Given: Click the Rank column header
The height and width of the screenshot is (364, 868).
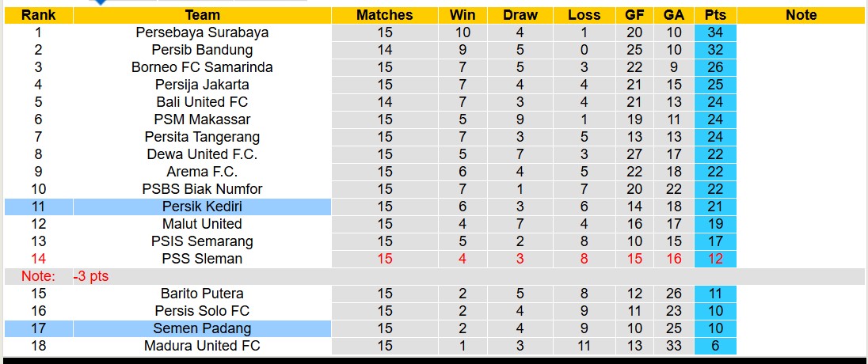Looking at the screenshot, I should 38,15.
